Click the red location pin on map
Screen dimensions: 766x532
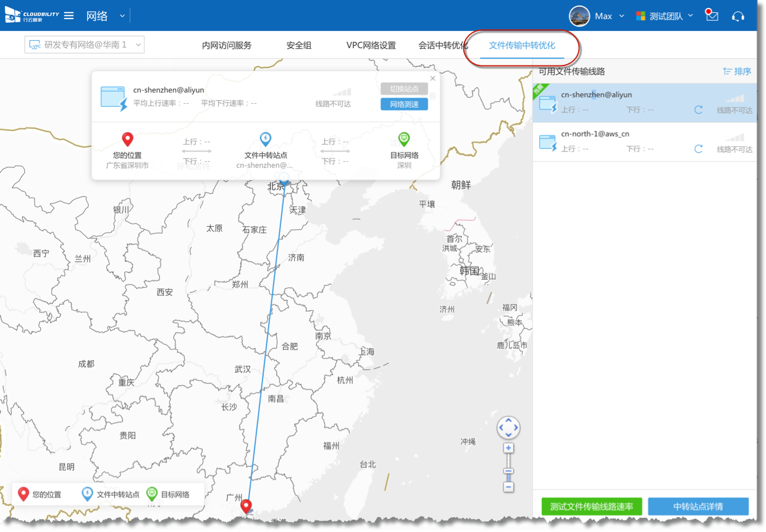[x=246, y=507]
